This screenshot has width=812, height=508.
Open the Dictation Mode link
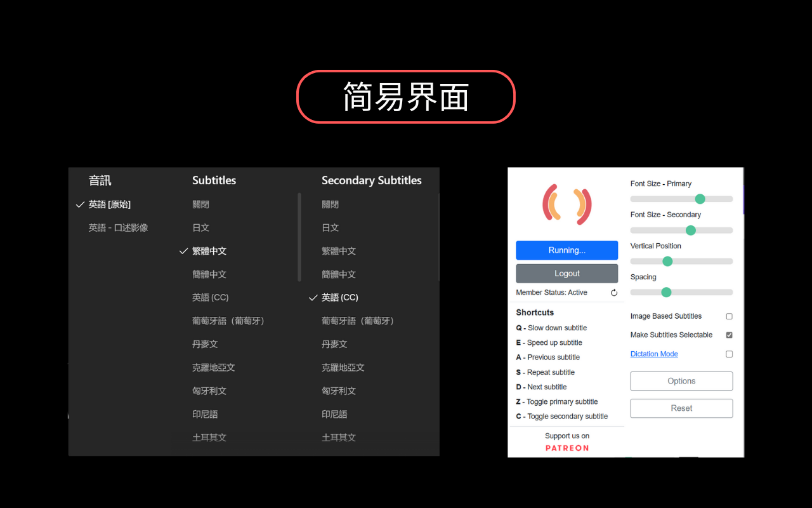(654, 354)
